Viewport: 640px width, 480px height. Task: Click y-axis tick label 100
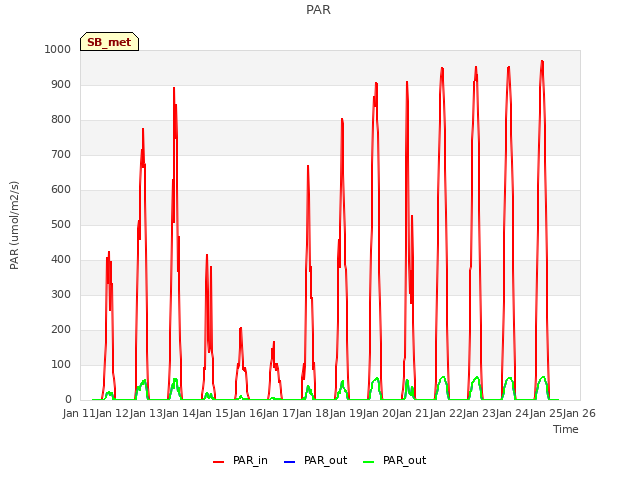point(61,364)
